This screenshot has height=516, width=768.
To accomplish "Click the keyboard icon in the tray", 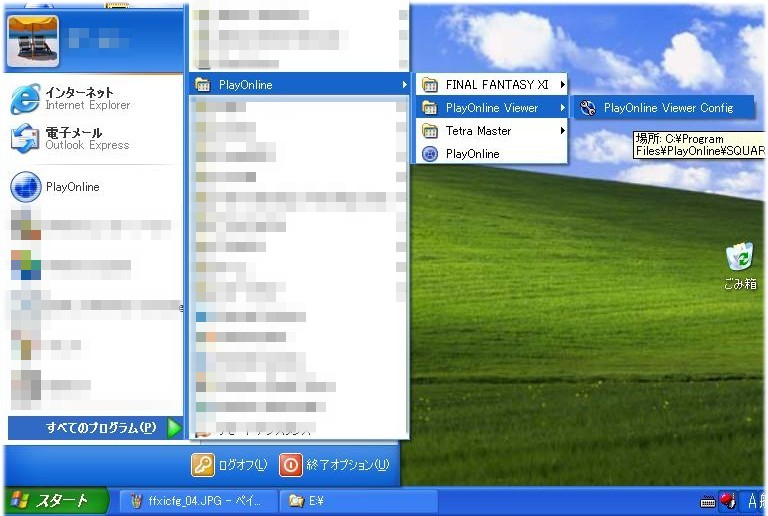I will pyautogui.click(x=708, y=502).
